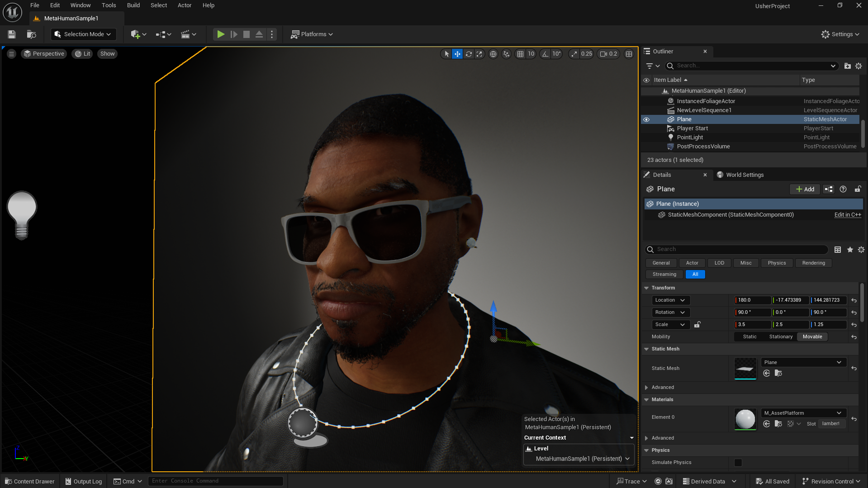The image size is (868, 488).
Task: Open the Outliner settings gear
Action: (x=859, y=66)
